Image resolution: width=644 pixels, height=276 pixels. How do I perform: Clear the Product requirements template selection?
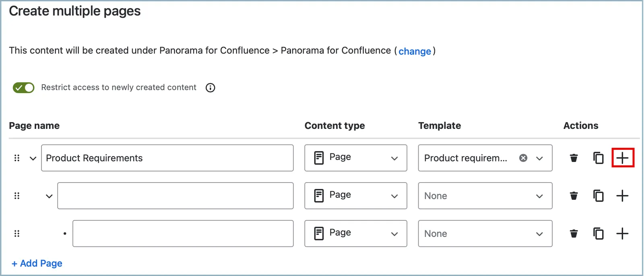coord(523,158)
